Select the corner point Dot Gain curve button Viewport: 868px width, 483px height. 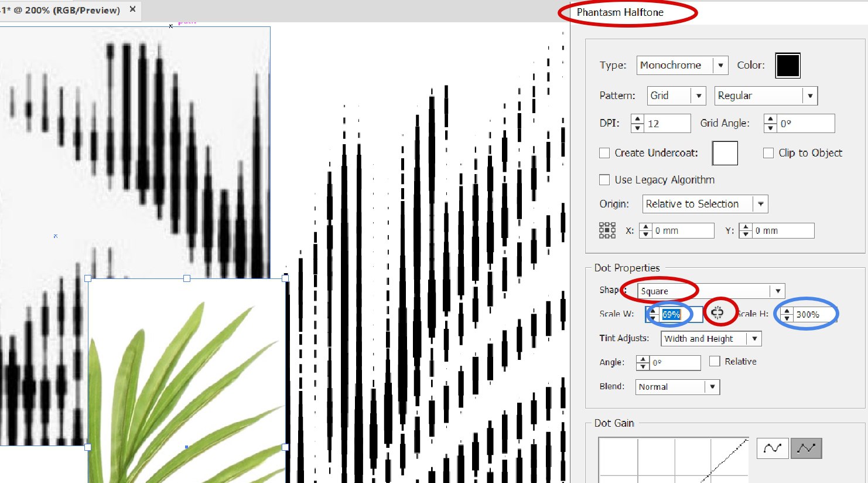(x=807, y=448)
